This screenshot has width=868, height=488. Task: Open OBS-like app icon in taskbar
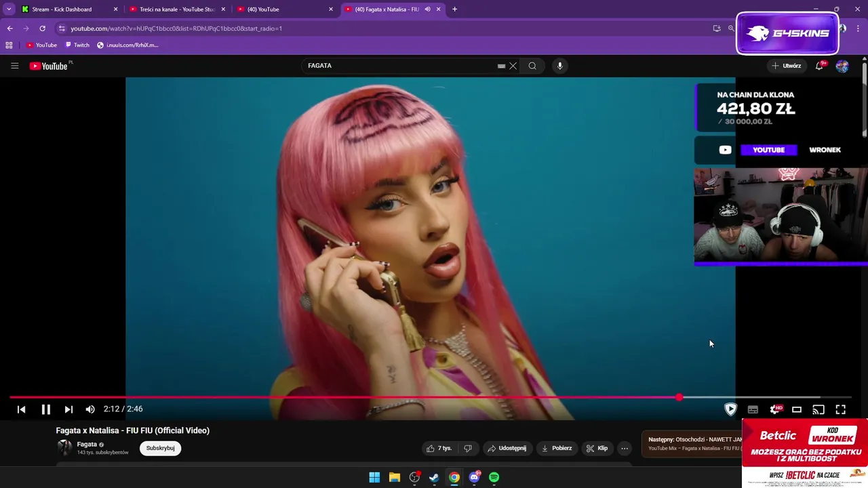tap(414, 478)
